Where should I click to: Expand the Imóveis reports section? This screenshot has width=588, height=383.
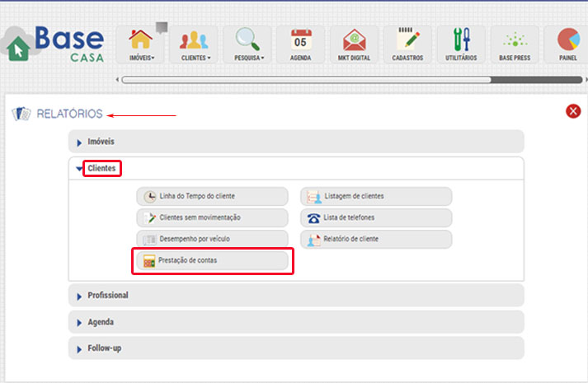296,142
